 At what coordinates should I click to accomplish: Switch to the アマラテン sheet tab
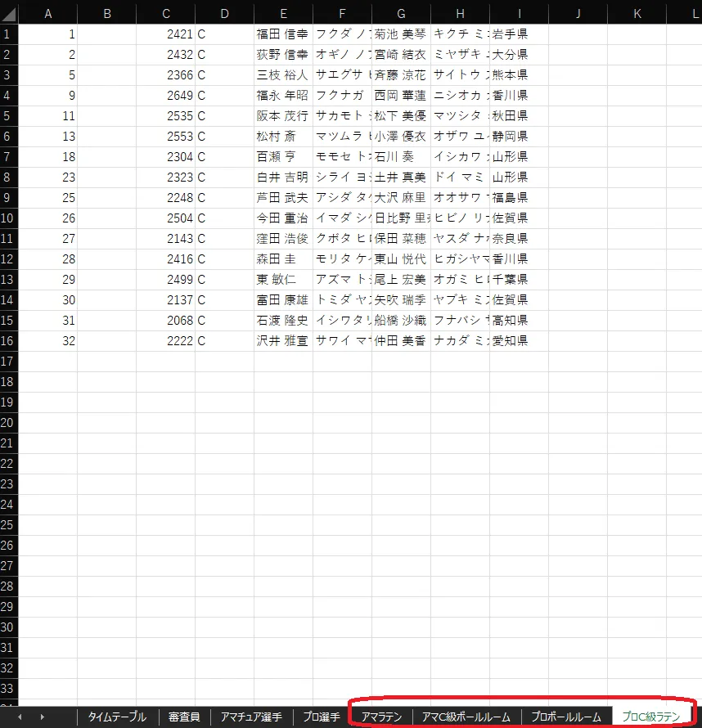pos(381,717)
